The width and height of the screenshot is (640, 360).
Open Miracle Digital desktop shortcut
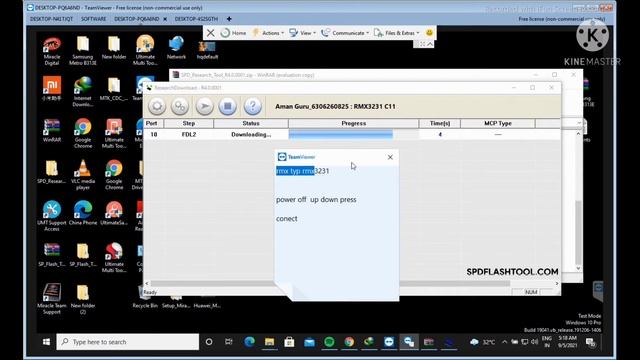(52, 51)
